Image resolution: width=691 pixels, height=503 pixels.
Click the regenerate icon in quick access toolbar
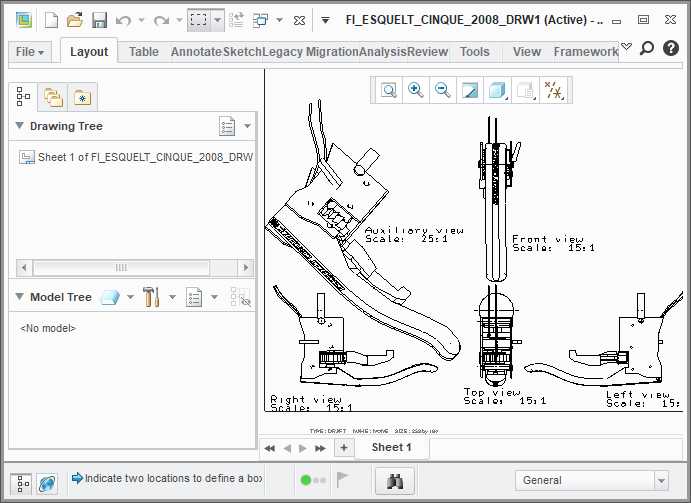tap(237, 20)
